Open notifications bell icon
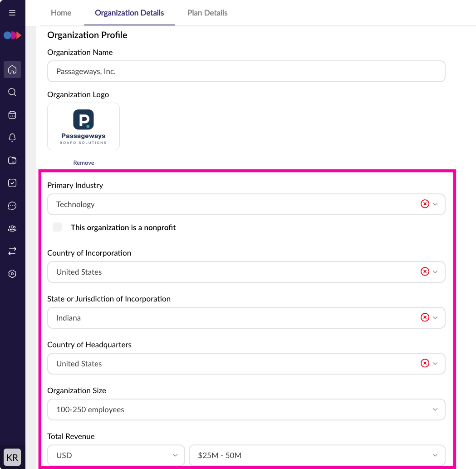Image resolution: width=476 pixels, height=469 pixels. pos(12,138)
